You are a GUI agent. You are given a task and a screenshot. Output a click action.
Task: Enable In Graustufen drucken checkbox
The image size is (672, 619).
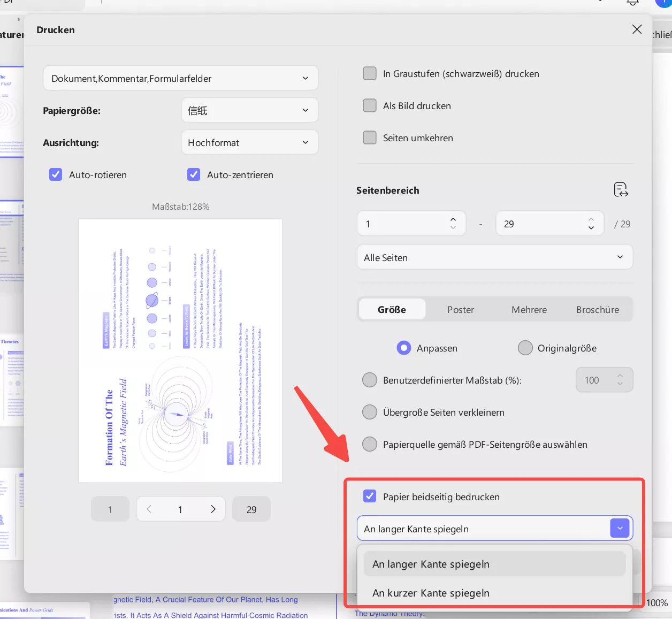pos(370,73)
